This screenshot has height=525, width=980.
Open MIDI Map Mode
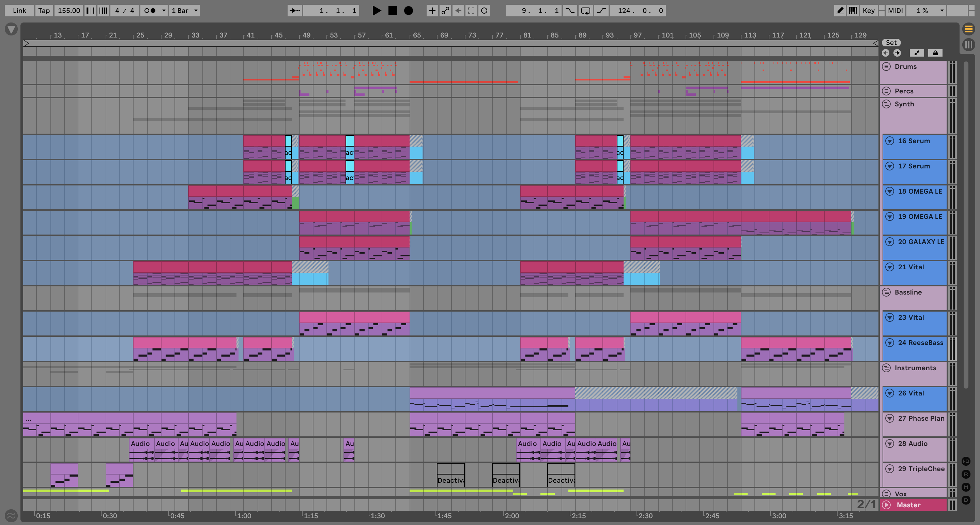895,11
